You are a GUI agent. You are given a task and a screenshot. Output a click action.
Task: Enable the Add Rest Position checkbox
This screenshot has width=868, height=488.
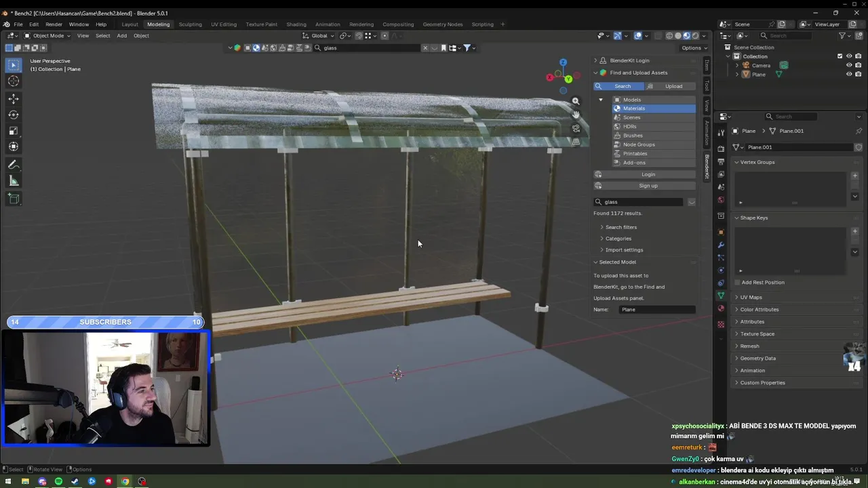coord(737,282)
